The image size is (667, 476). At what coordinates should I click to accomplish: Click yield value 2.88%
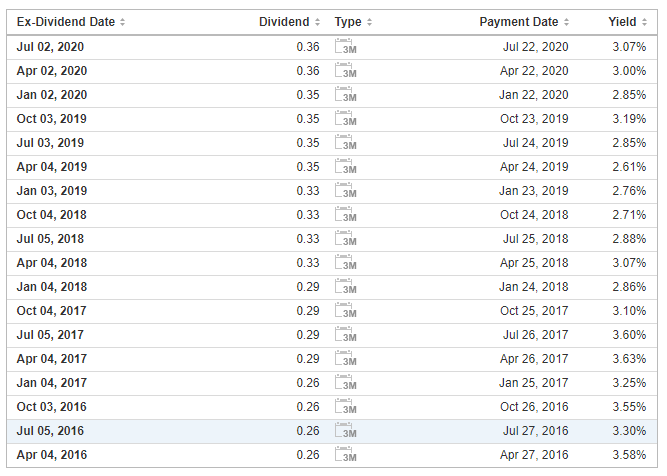[x=629, y=239]
